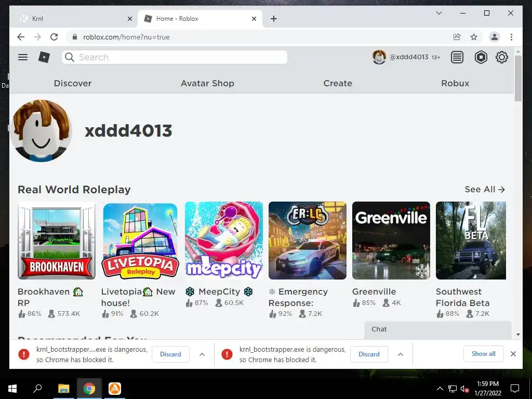Click Chrome's forward arrow
The width and height of the screenshot is (532, 399).
pos(37,37)
